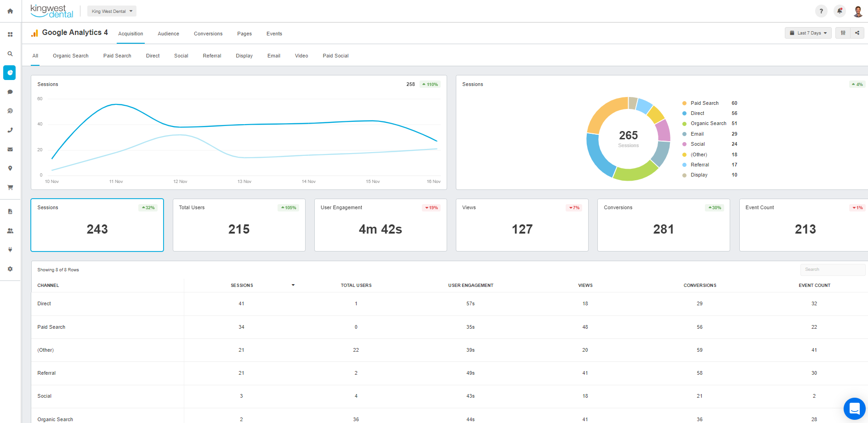Viewport: 868px width, 423px height.
Task: Select the chat messages icon in sidebar
Action: (x=10, y=91)
